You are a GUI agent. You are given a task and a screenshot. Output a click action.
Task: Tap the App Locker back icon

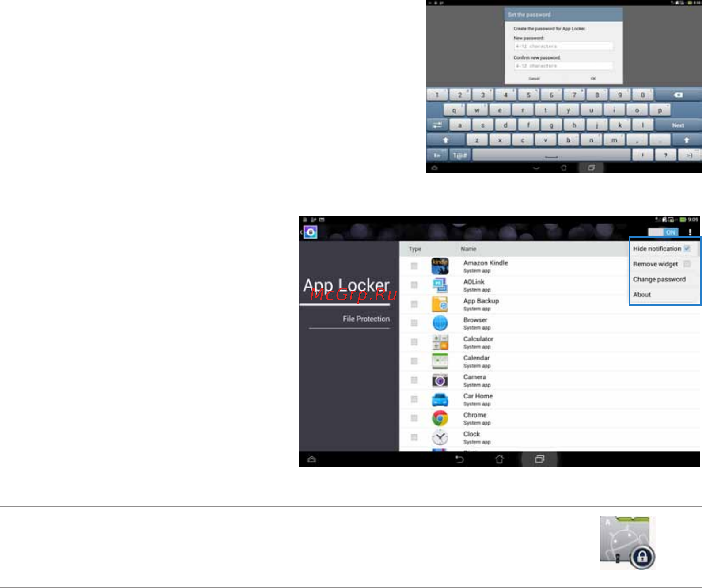[x=310, y=232]
